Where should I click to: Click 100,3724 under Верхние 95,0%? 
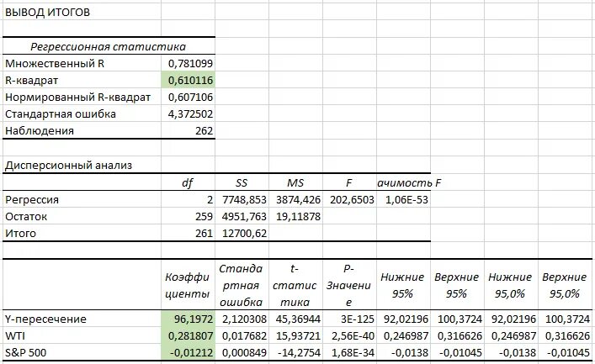pos(568,319)
